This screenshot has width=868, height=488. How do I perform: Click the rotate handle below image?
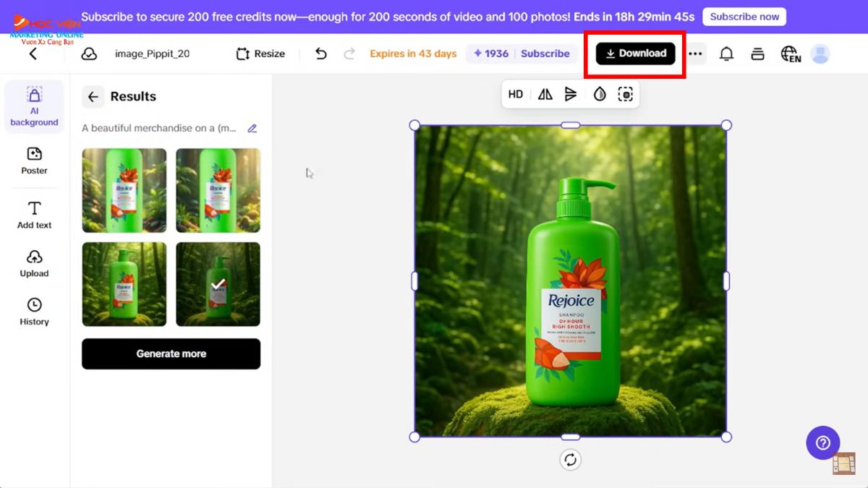(571, 460)
